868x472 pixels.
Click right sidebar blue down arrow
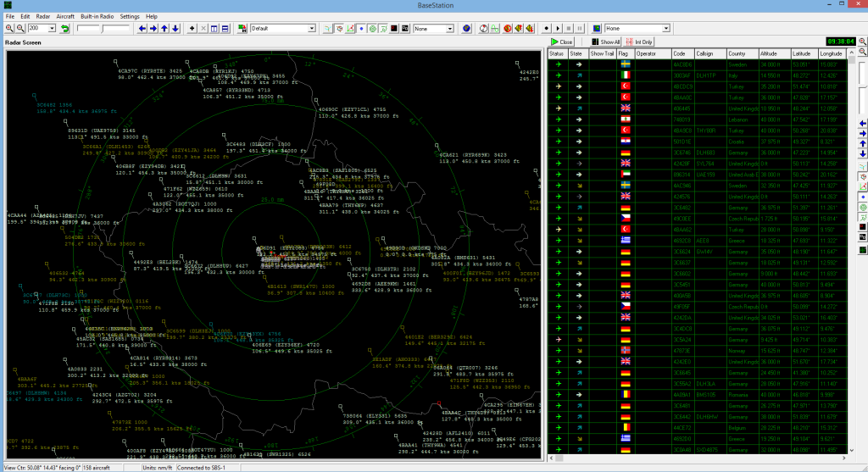pyautogui.click(x=862, y=153)
